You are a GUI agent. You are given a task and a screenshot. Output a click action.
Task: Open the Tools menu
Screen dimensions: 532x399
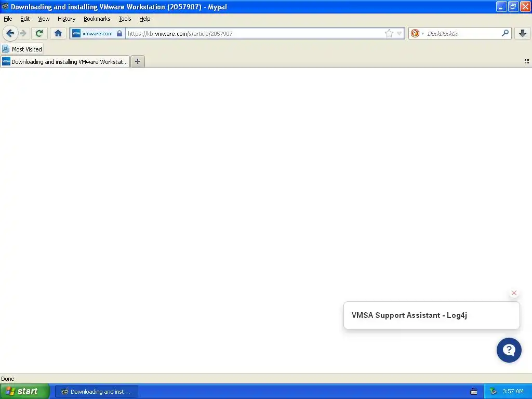pos(125,19)
